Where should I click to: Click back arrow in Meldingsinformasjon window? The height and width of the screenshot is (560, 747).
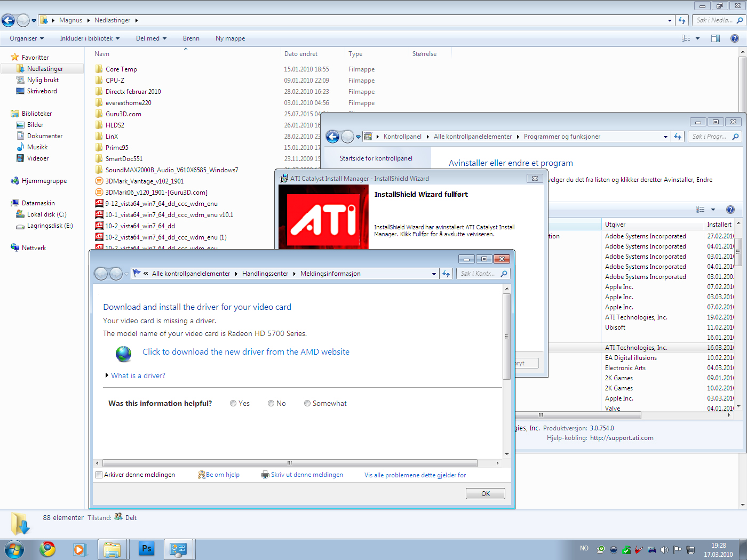(101, 274)
